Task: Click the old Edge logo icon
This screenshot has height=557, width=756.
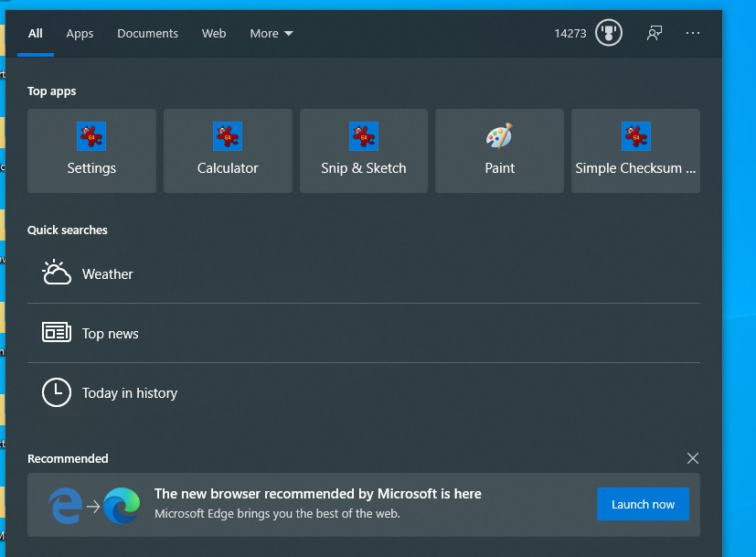Action: (66, 506)
